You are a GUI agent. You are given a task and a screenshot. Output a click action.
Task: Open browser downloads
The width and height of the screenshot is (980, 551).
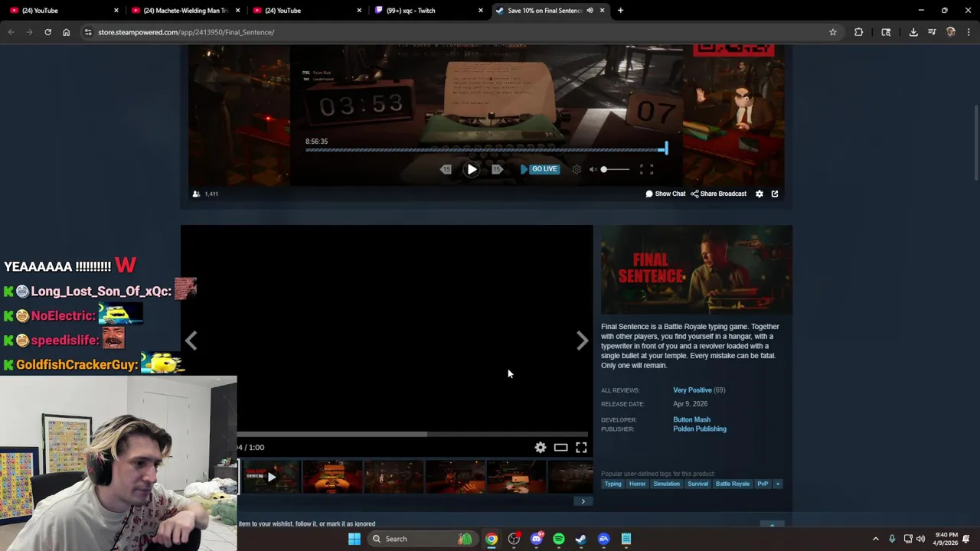pyautogui.click(x=913, y=32)
